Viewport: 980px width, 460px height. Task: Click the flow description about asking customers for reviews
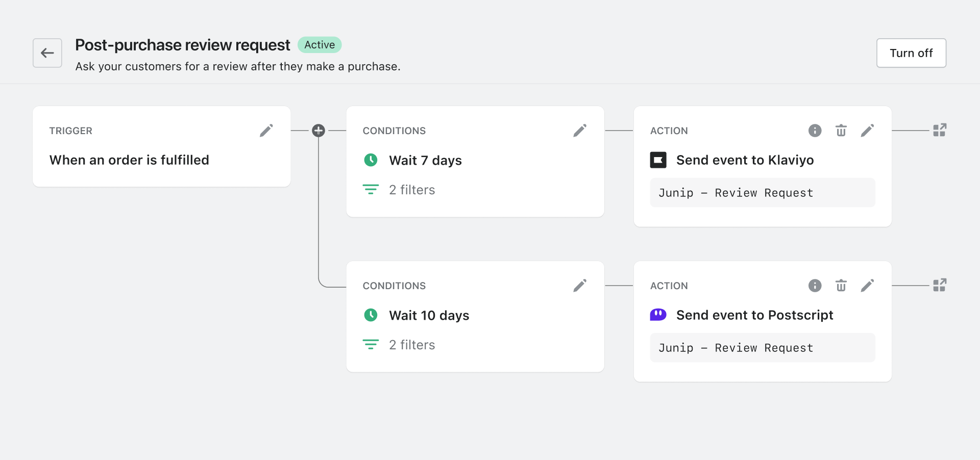tap(238, 67)
